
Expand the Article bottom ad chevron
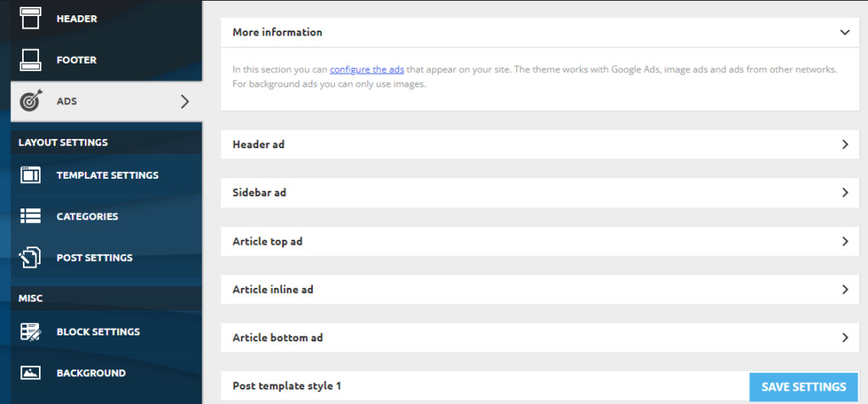pyautogui.click(x=845, y=338)
